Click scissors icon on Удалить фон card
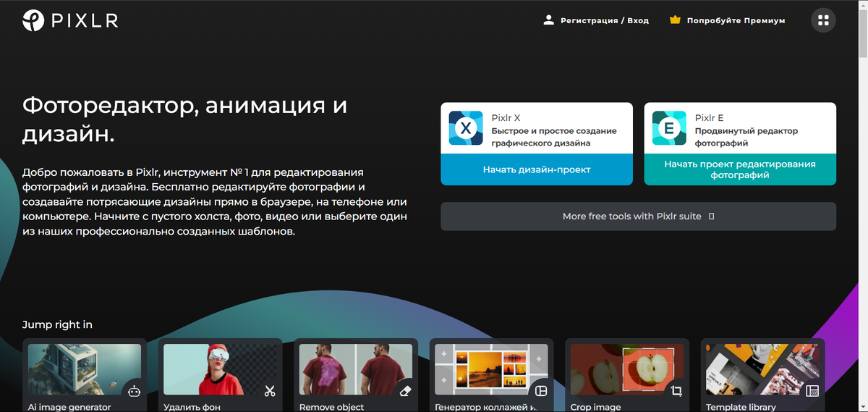Image resolution: width=868 pixels, height=412 pixels. 270,391
